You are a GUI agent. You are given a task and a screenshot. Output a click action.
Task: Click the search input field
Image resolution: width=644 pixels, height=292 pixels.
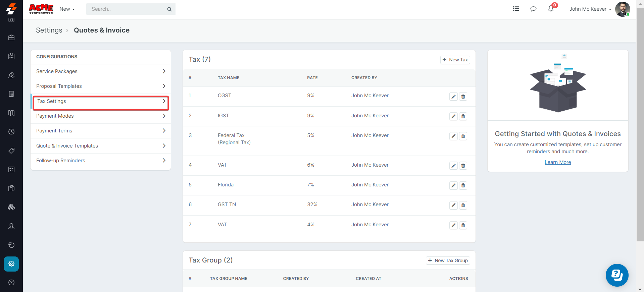[128, 9]
